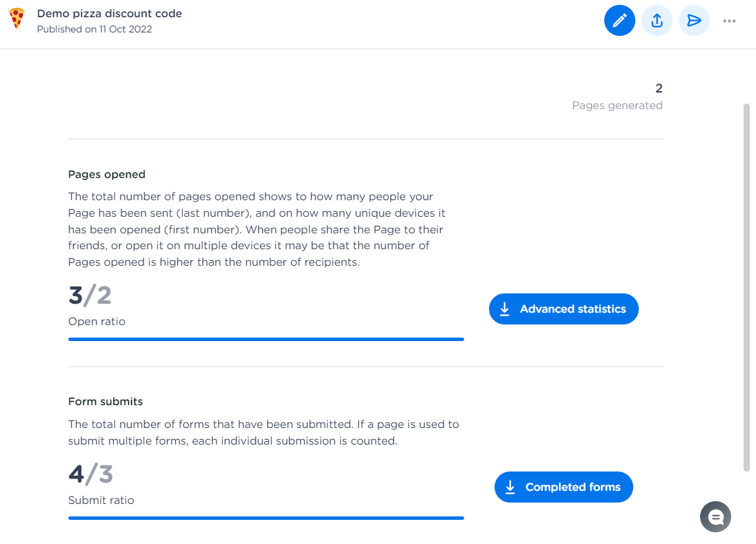Expand the three-dot more options menu
The image size is (756, 544).
[729, 21]
